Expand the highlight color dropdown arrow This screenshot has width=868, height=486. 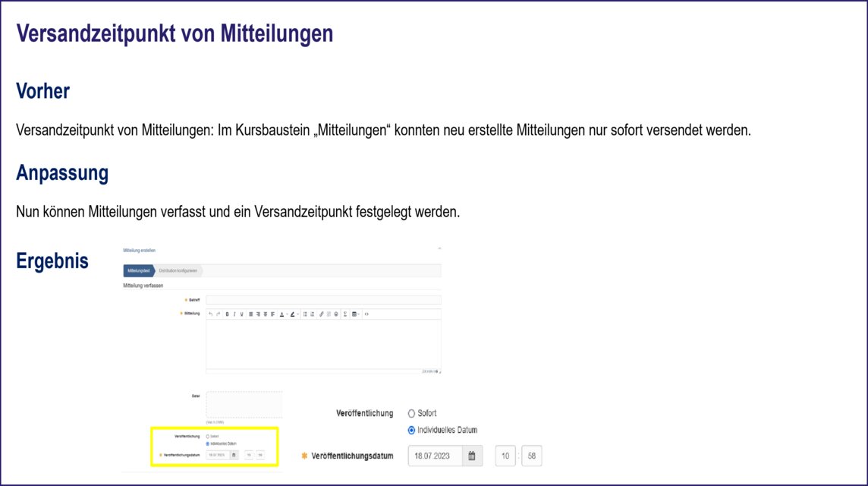click(x=298, y=314)
